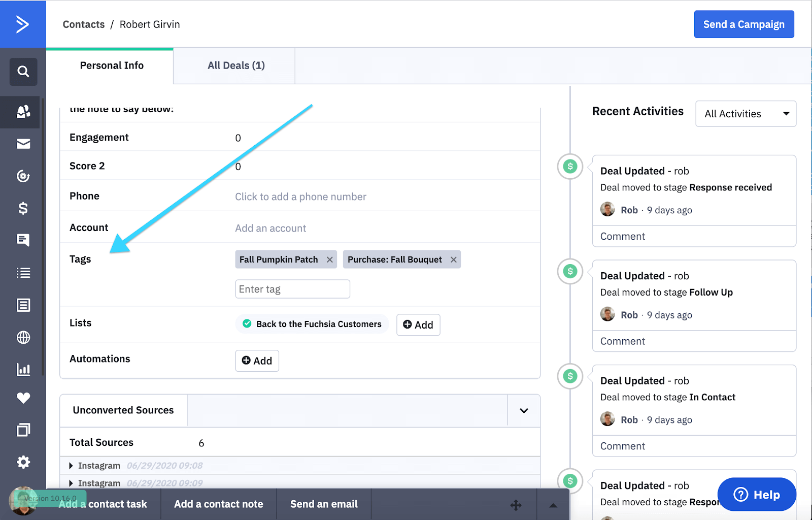Add an automation to contact
The width and height of the screenshot is (812, 520).
coord(257,361)
